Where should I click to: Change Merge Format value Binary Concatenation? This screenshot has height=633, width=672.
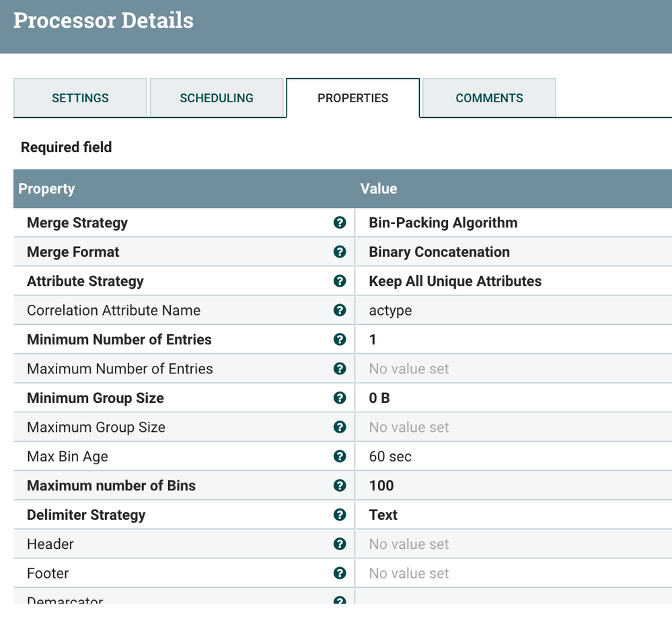click(x=439, y=252)
